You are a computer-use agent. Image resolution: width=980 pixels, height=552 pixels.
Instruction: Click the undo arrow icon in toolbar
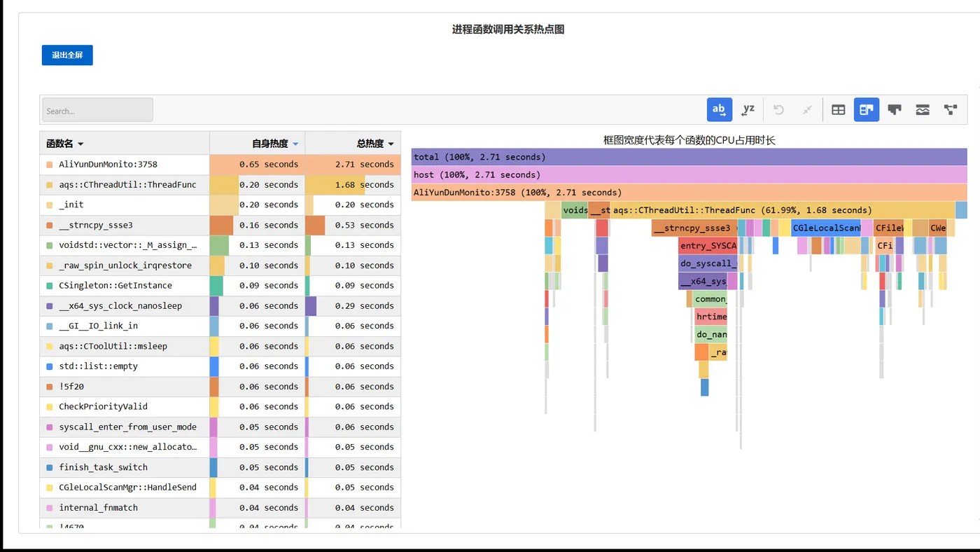pyautogui.click(x=778, y=109)
